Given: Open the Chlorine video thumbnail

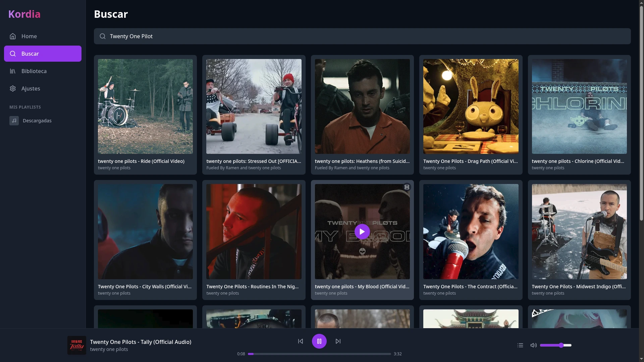Looking at the screenshot, I should pyautogui.click(x=579, y=107).
